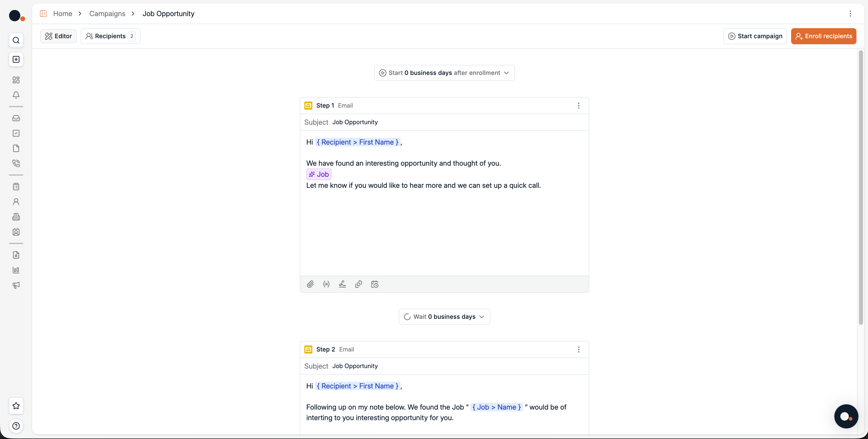Click the signature icon in Step 1 toolbar

click(342, 284)
